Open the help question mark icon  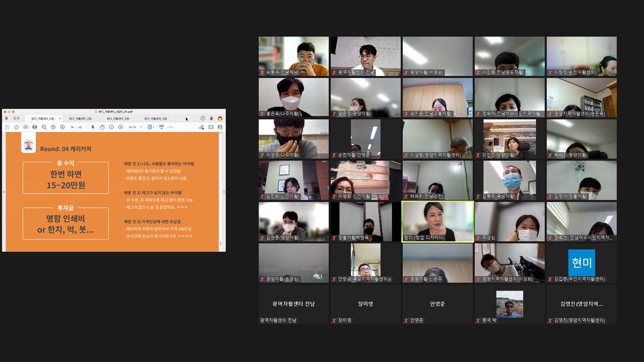[x=203, y=119]
